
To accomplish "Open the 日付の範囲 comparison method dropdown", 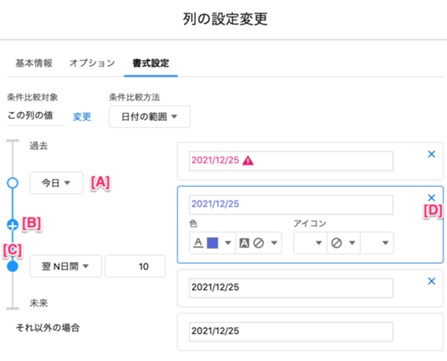I will [x=150, y=117].
